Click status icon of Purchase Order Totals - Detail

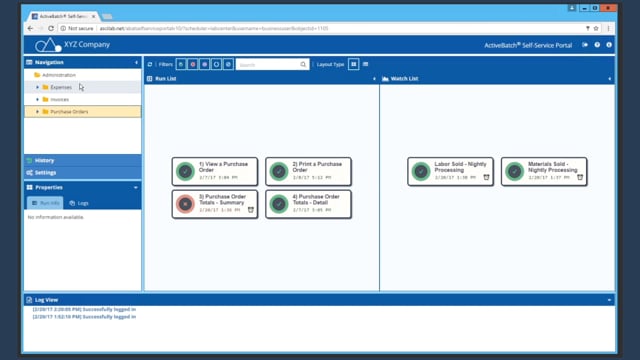[279, 204]
